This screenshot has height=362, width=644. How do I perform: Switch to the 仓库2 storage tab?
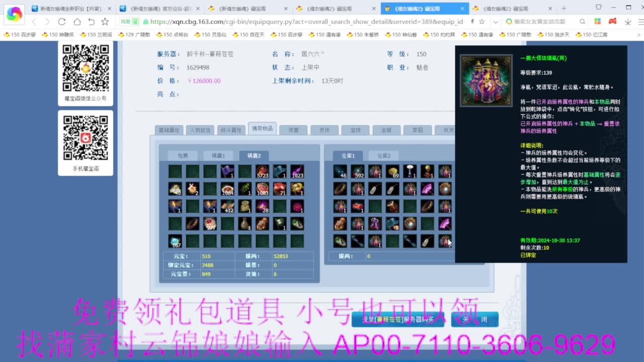[x=383, y=155]
